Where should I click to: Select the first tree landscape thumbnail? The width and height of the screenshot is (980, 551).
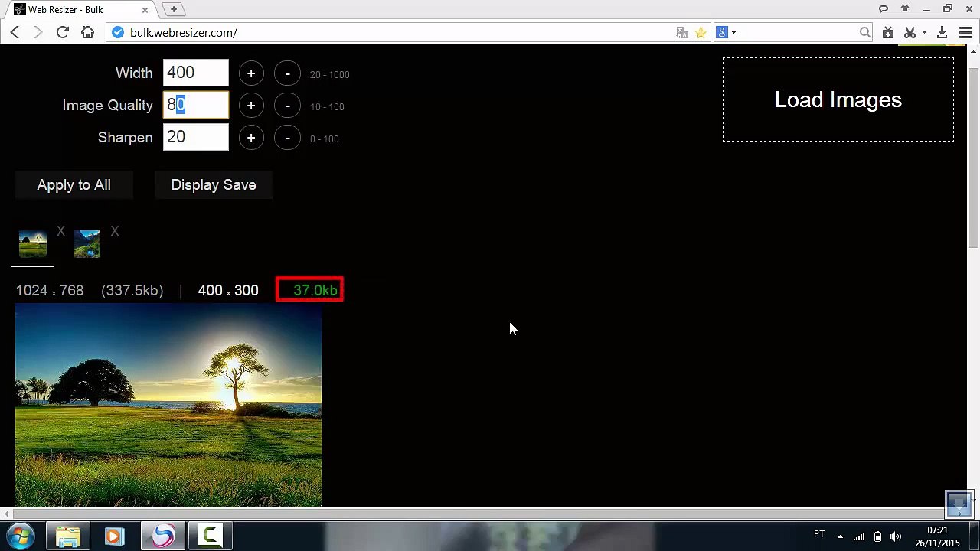coord(33,244)
